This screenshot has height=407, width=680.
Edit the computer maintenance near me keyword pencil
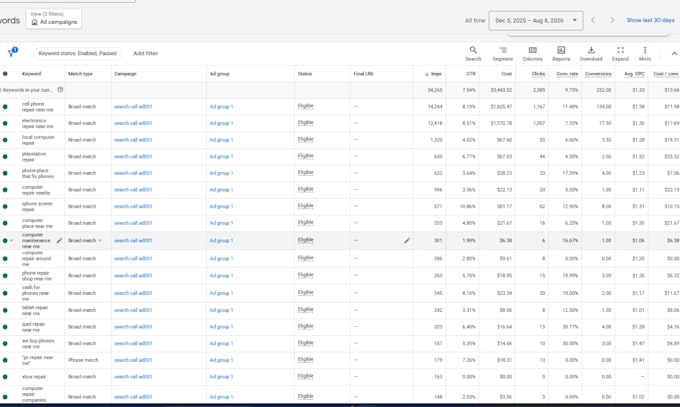(x=59, y=240)
